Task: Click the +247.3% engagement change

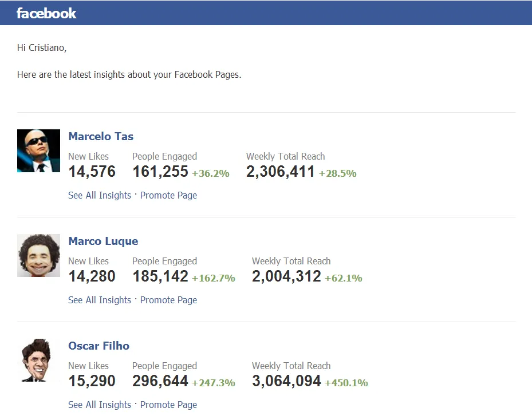Action: coord(214,383)
